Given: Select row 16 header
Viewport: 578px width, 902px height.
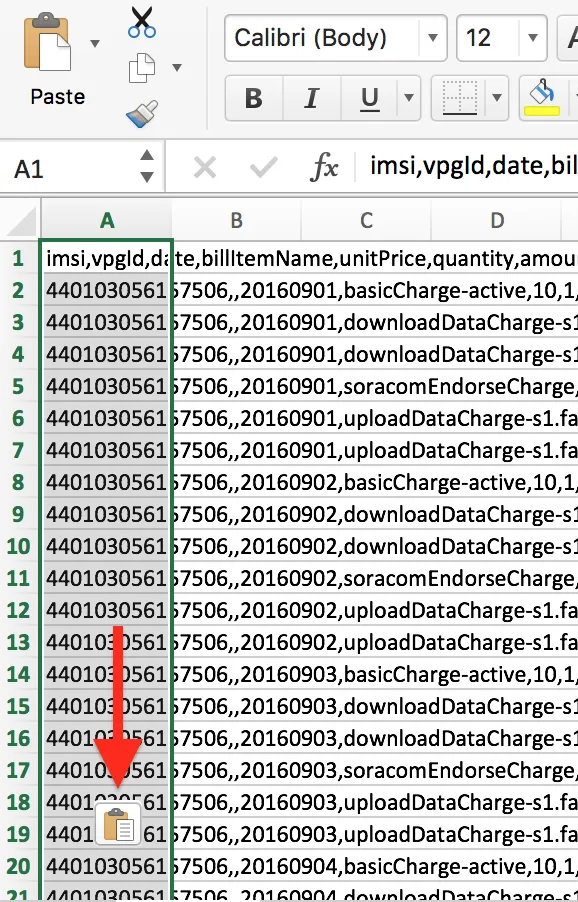Looking at the screenshot, I should [18, 737].
